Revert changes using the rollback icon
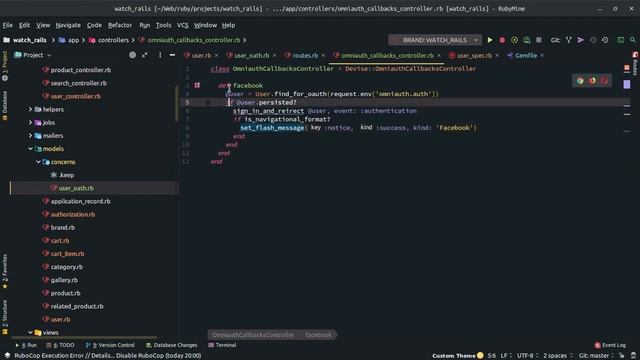Screen dimensions: 640x360 coord(605,40)
